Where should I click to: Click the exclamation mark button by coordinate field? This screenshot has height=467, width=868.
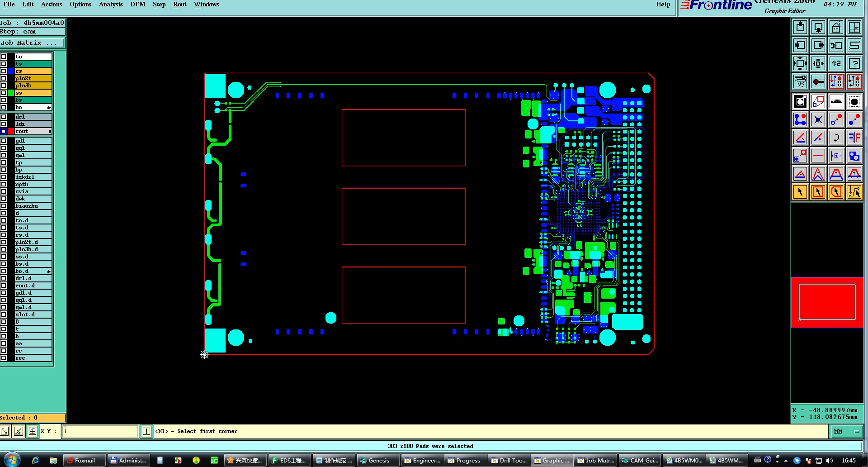click(x=146, y=431)
